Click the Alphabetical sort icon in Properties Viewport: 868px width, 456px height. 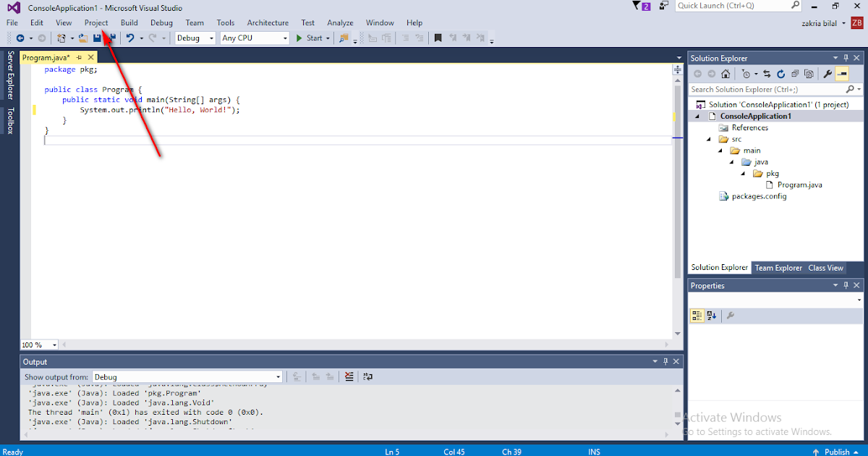(x=712, y=316)
